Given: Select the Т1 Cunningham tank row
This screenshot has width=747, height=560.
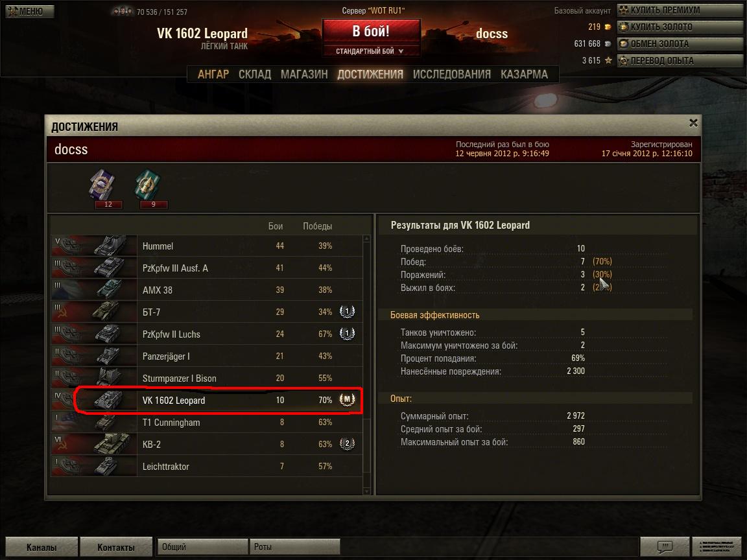Looking at the screenshot, I should pyautogui.click(x=207, y=422).
